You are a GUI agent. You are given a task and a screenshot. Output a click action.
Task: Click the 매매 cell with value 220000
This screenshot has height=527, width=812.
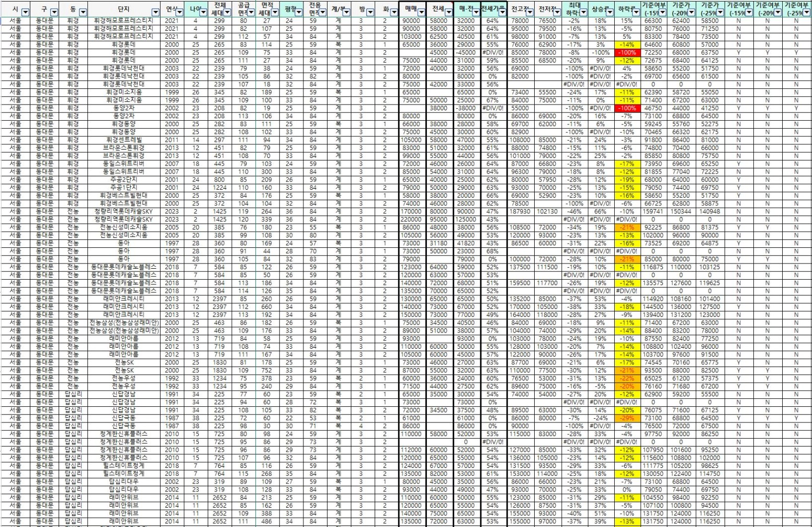[412, 220]
